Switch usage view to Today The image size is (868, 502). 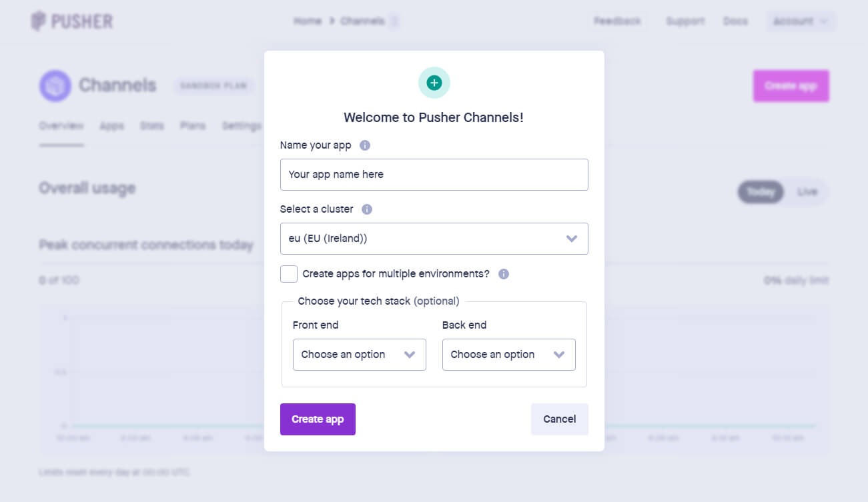(761, 192)
